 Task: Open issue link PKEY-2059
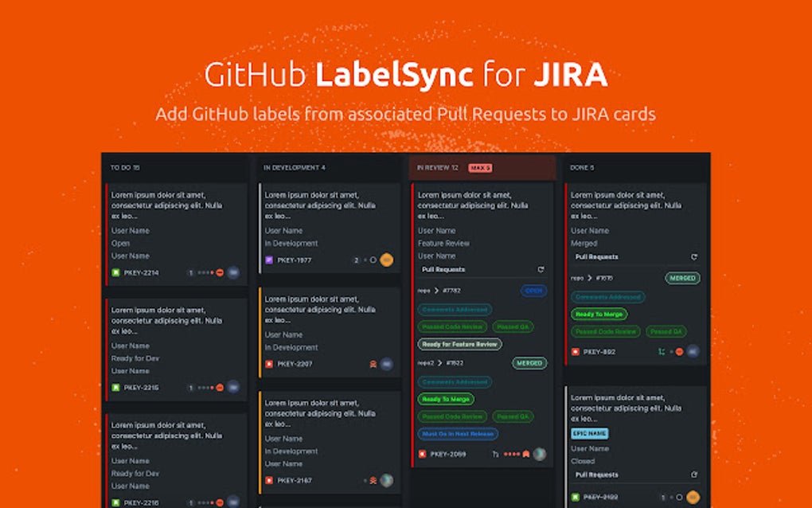pyautogui.click(x=448, y=454)
